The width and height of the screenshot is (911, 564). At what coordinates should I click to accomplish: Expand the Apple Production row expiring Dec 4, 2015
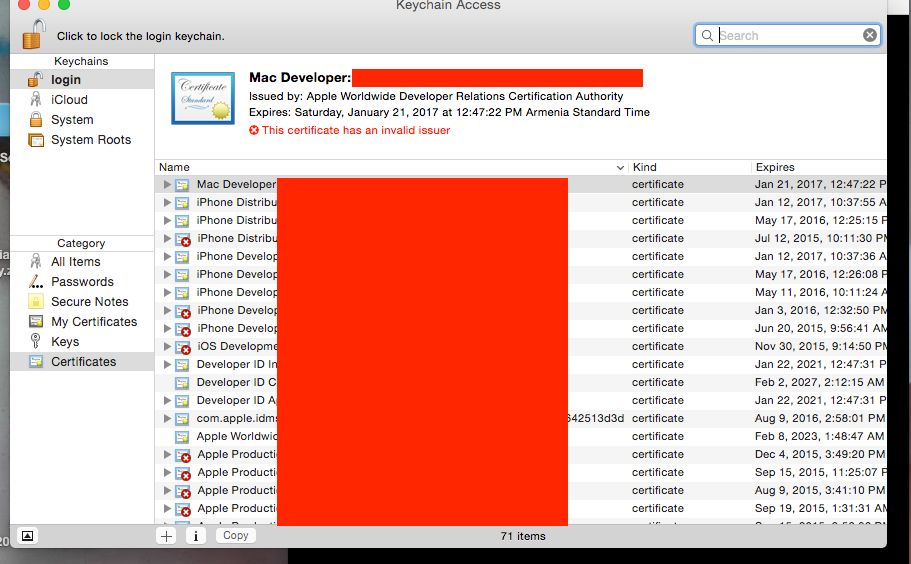point(167,454)
